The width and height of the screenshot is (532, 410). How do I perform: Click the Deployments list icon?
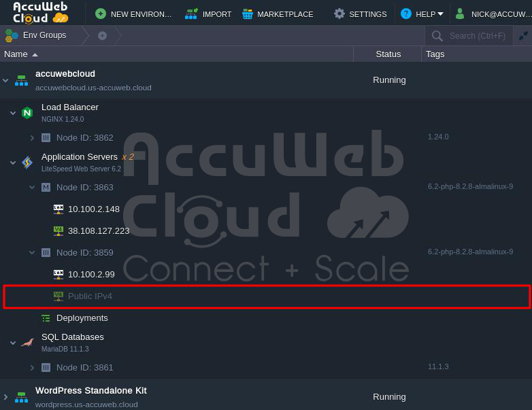pos(46,318)
